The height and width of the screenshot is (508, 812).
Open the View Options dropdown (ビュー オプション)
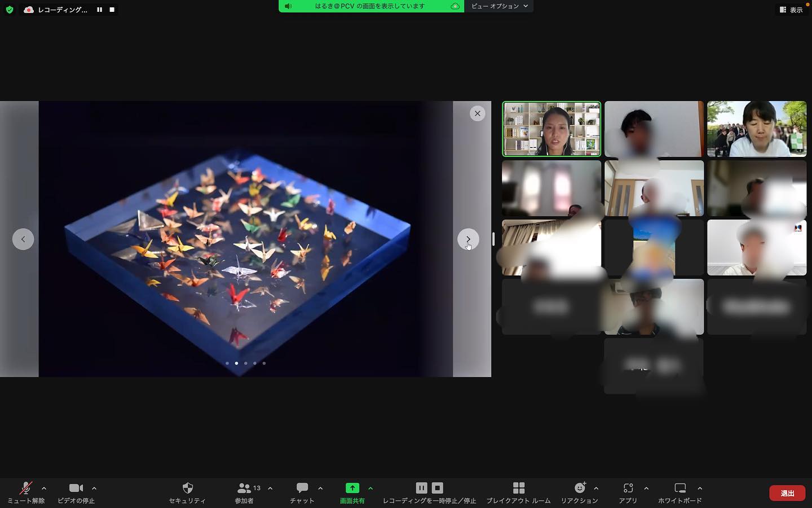coord(499,6)
